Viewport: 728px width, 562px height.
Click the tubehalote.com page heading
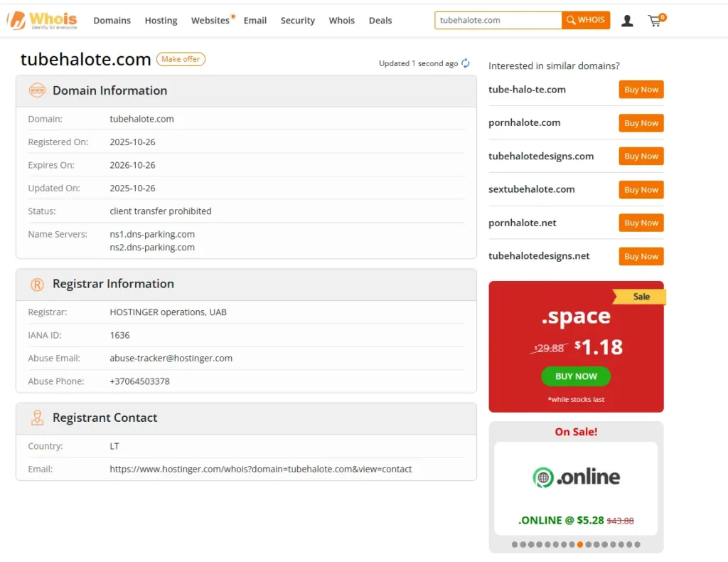point(85,60)
